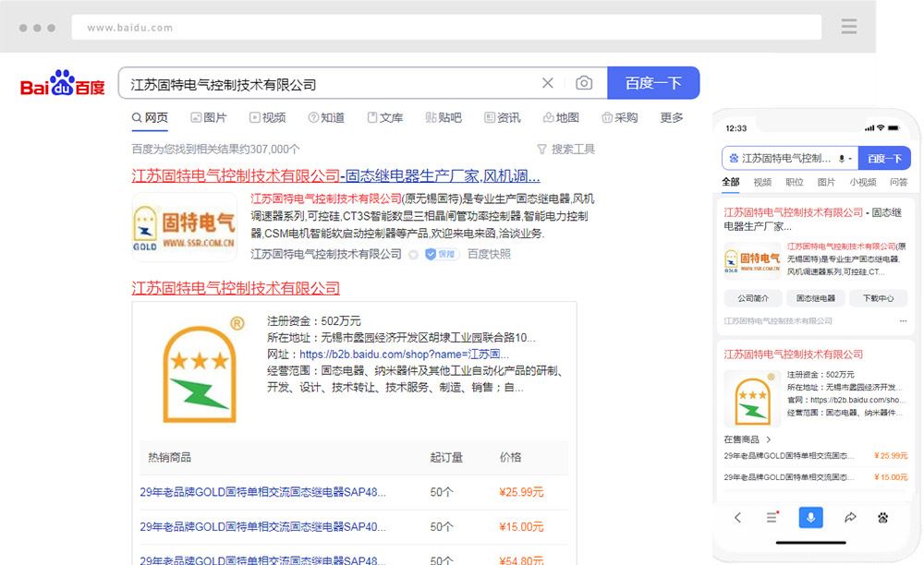Select mobile 问答 tab
Image resolution: width=924 pixels, height=565 pixels.
899,182
